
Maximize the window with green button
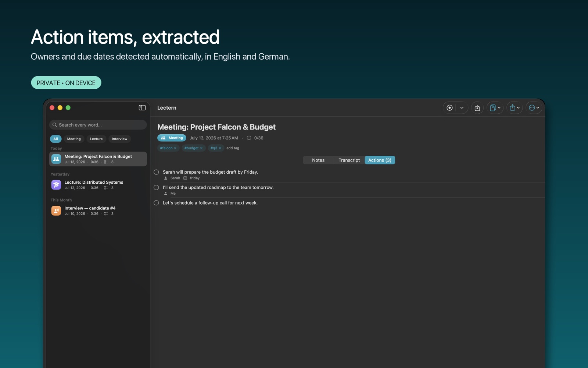coord(68,108)
